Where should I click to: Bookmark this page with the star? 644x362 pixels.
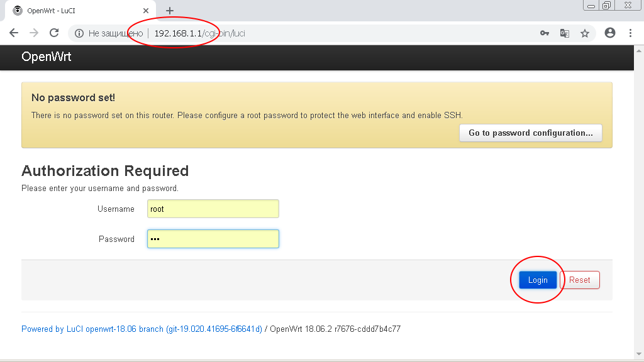tap(585, 33)
